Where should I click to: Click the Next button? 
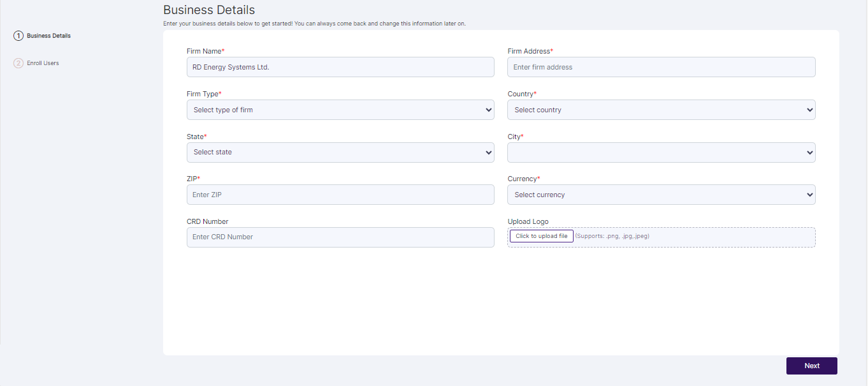pyautogui.click(x=811, y=365)
